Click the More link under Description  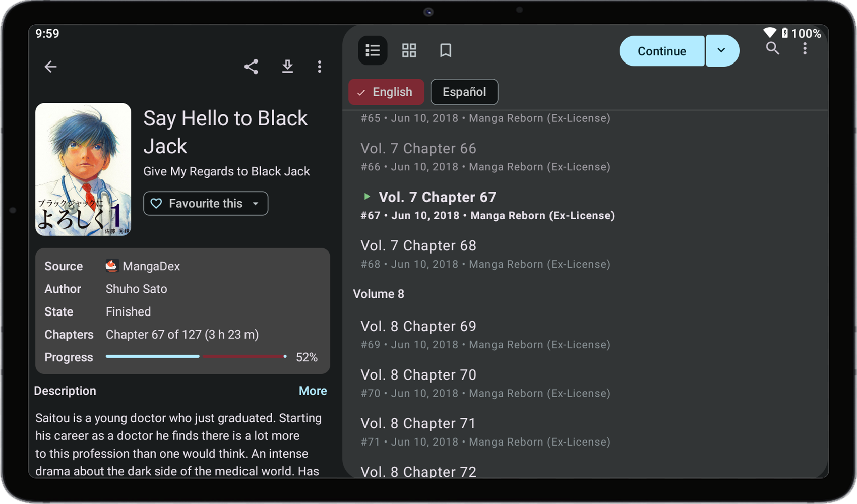(313, 391)
